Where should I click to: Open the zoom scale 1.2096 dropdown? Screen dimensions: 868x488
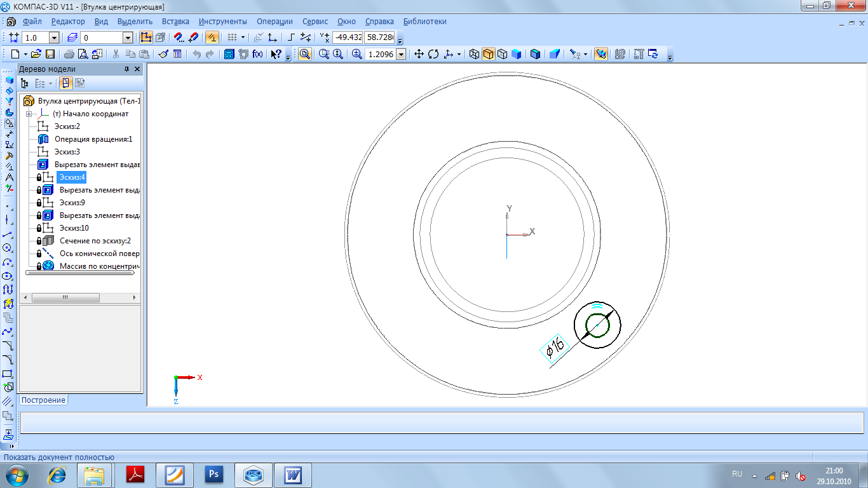pyautogui.click(x=401, y=55)
